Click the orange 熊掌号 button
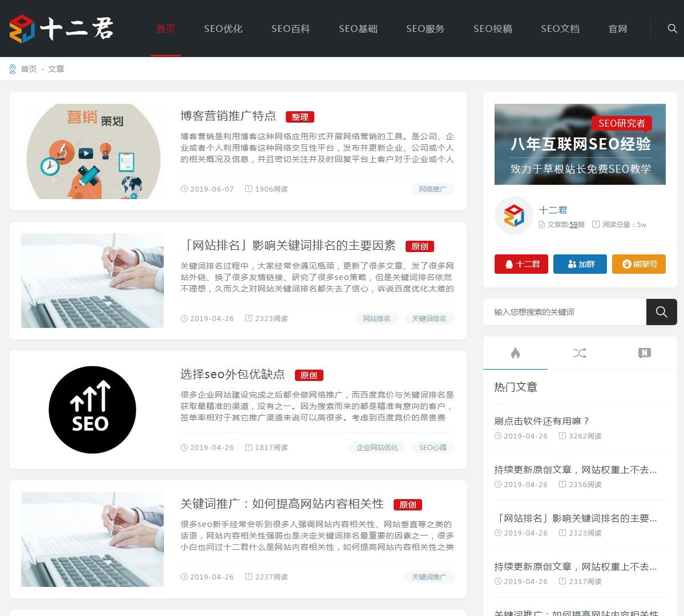The width and height of the screenshot is (684, 616). pos(638,264)
